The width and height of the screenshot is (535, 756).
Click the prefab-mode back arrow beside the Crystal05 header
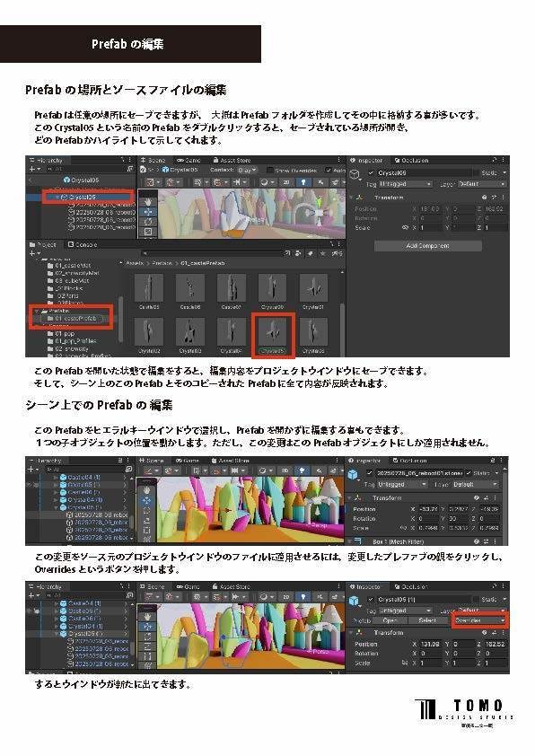[31, 180]
